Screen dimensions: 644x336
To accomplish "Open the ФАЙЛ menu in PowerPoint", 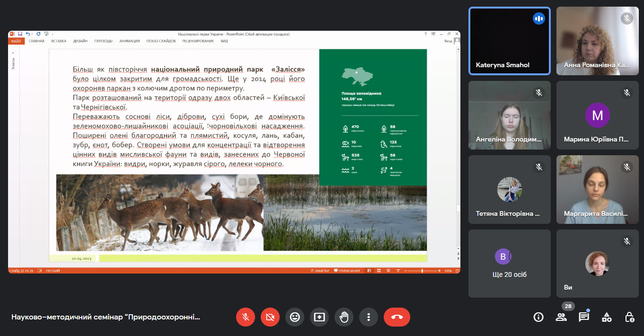I will pyautogui.click(x=16, y=41).
